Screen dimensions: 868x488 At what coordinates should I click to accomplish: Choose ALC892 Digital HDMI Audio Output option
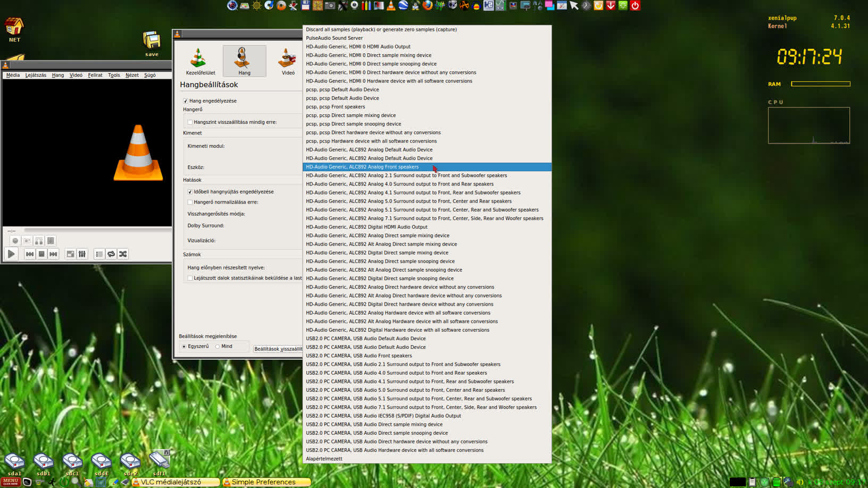pos(427,227)
